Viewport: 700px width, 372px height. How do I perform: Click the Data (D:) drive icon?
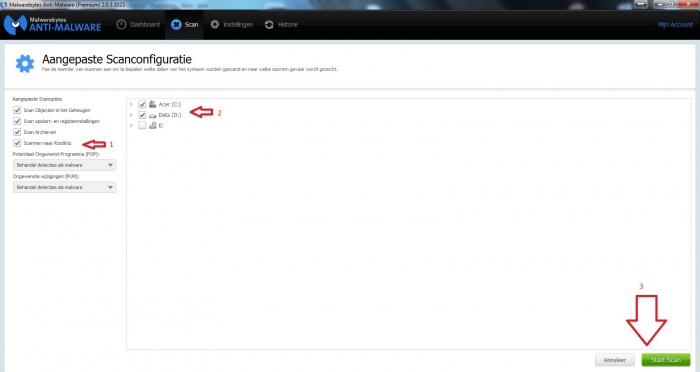pos(153,115)
